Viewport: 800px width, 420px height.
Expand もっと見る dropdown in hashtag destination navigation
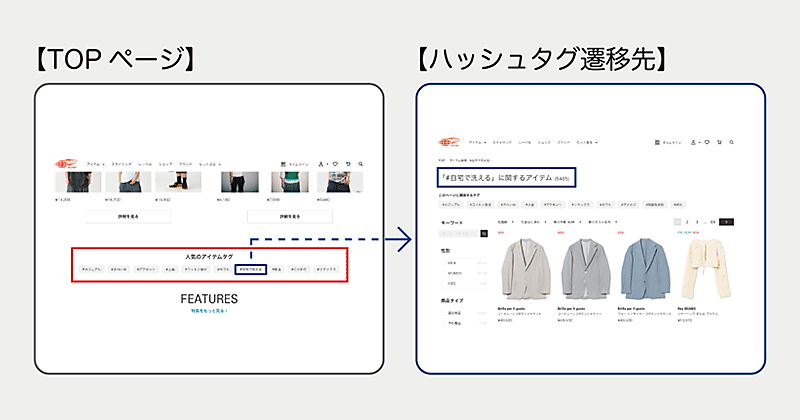587,142
